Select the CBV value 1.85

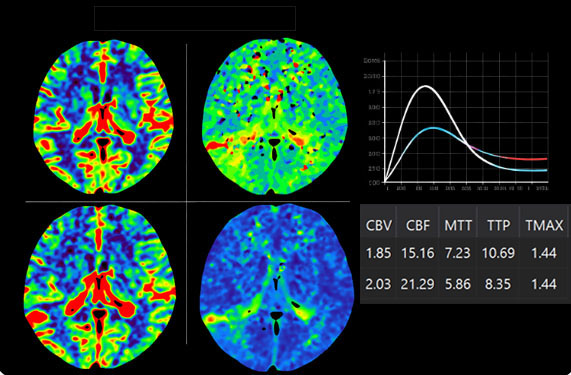(379, 253)
